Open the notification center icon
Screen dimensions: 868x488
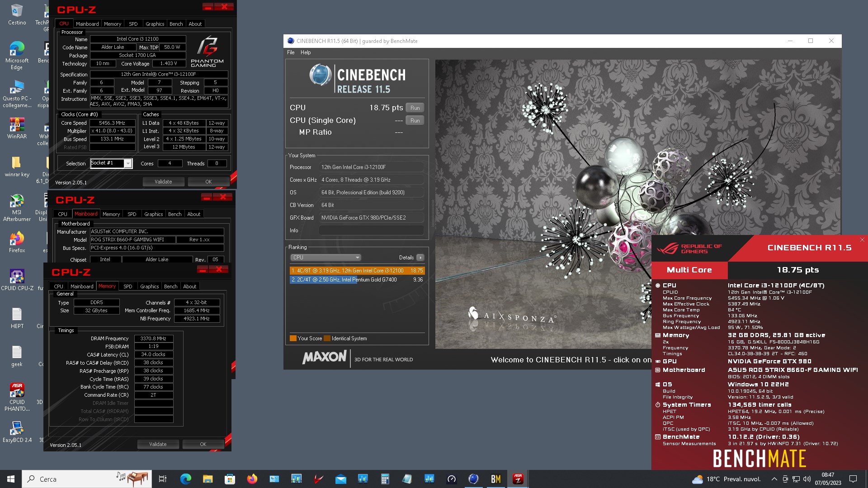tap(853, 479)
